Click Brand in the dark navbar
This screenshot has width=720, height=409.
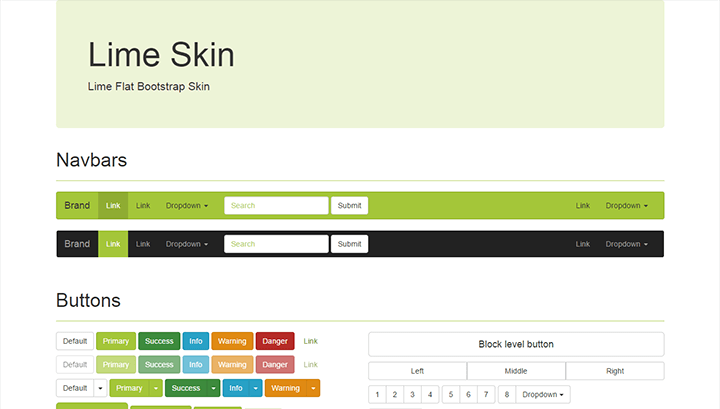click(77, 244)
